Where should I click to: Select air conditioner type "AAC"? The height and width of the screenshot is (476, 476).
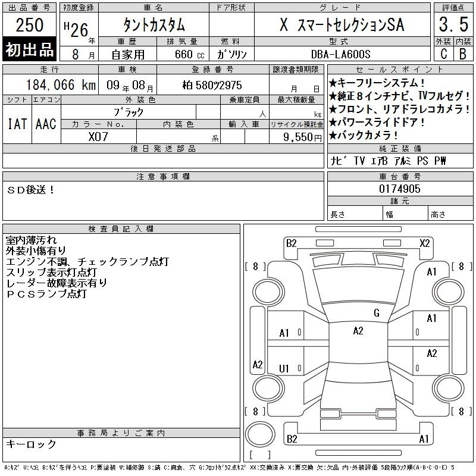click(46, 124)
